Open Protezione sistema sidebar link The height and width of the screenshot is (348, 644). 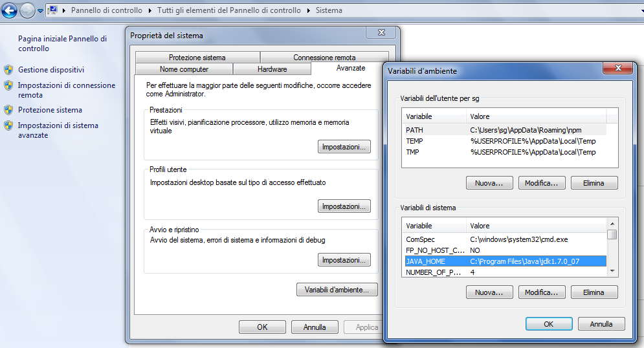(x=50, y=110)
